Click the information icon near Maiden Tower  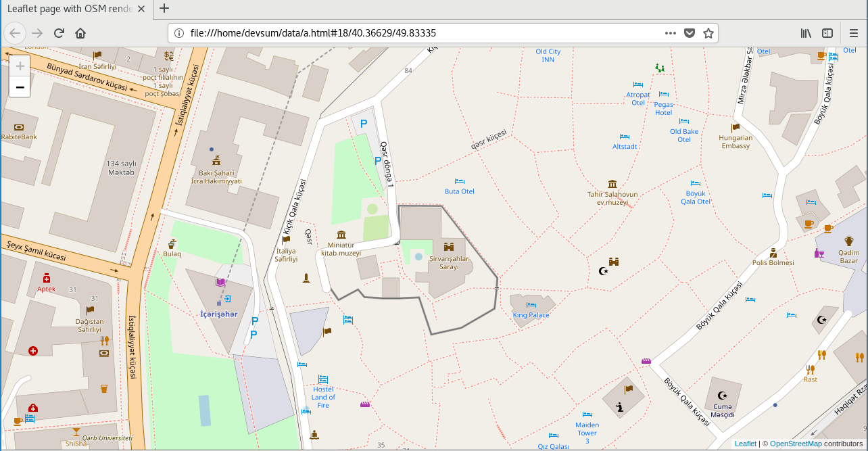coord(619,406)
